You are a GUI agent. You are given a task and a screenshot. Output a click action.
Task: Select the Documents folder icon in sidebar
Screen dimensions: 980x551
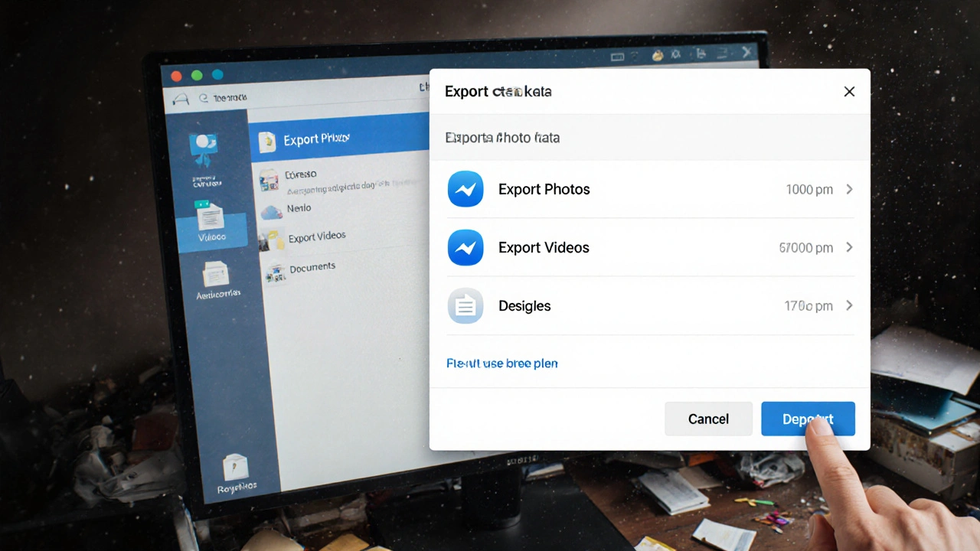pos(276,272)
